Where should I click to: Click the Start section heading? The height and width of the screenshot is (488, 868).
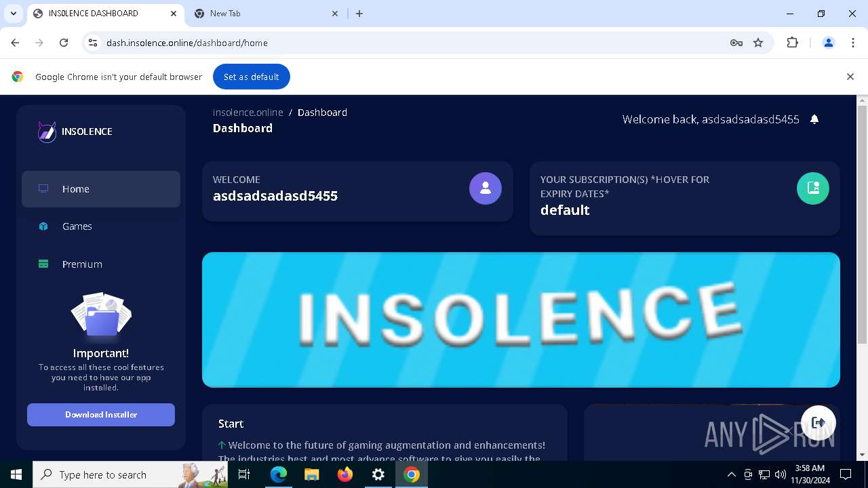click(x=231, y=424)
